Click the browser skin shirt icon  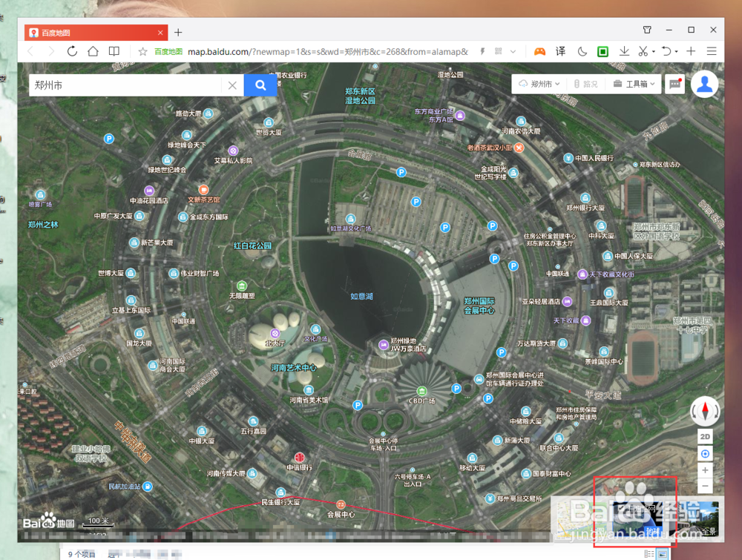[x=647, y=30]
